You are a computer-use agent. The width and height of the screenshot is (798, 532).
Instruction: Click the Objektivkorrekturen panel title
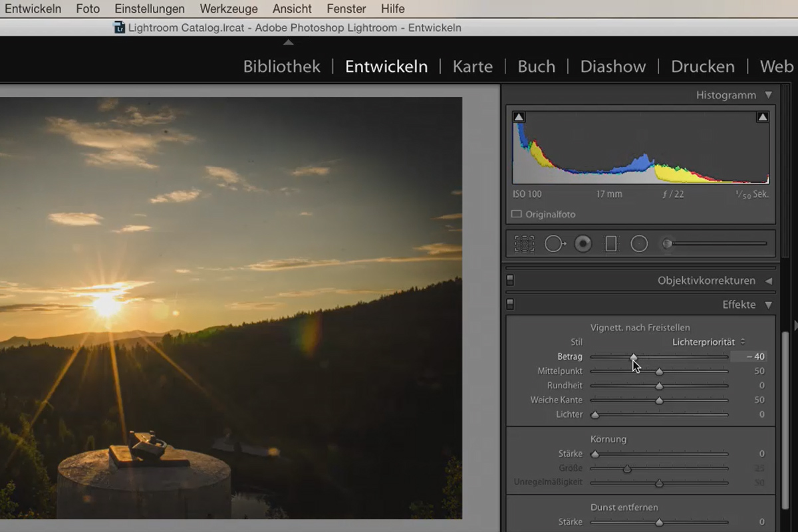[706, 281]
